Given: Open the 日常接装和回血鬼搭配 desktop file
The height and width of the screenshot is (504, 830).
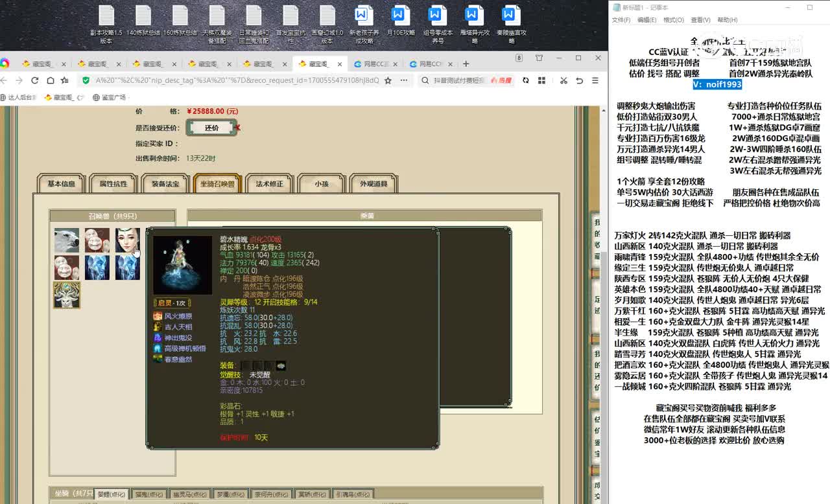Looking at the screenshot, I should click(x=254, y=25).
